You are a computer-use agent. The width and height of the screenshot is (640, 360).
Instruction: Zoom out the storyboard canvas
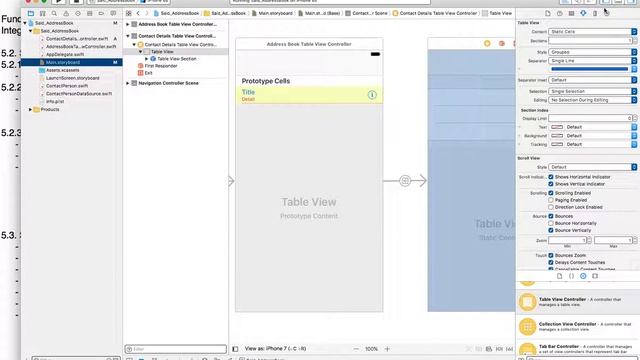point(356,349)
